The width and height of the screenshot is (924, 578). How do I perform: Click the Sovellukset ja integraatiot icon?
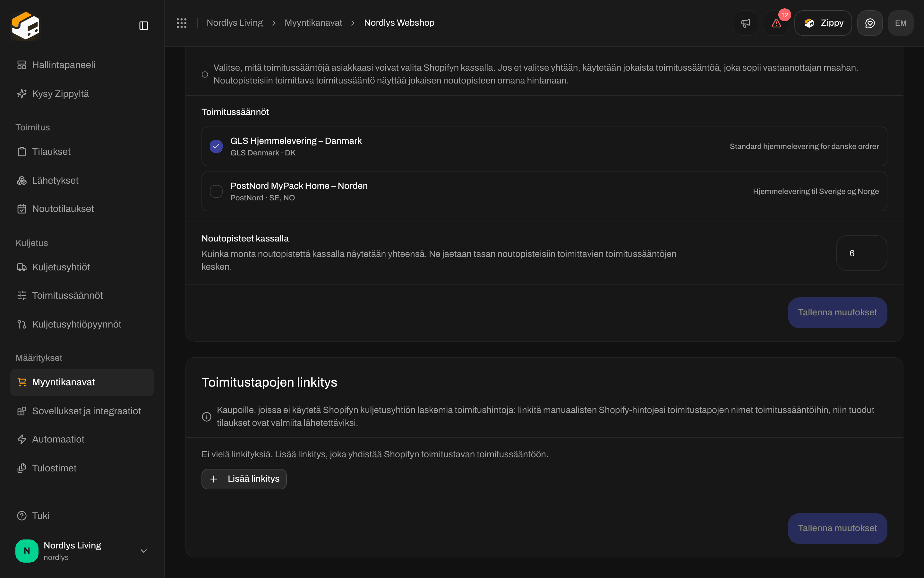[x=22, y=411]
